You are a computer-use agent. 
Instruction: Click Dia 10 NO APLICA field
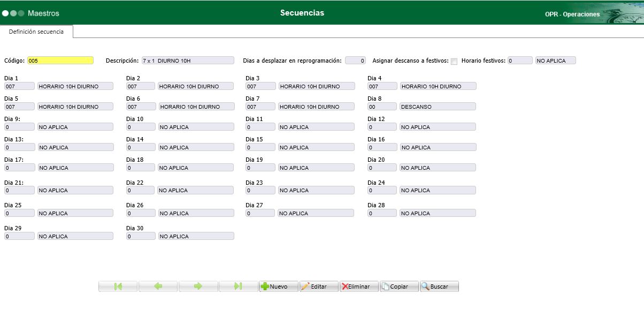pos(196,127)
